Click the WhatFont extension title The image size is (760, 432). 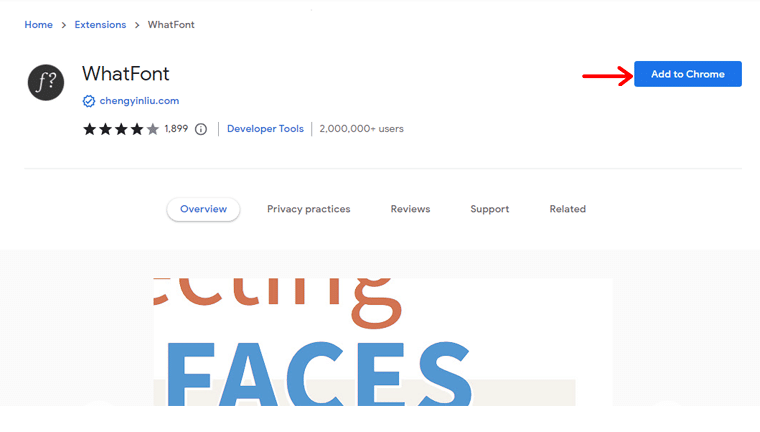pyautogui.click(x=126, y=74)
